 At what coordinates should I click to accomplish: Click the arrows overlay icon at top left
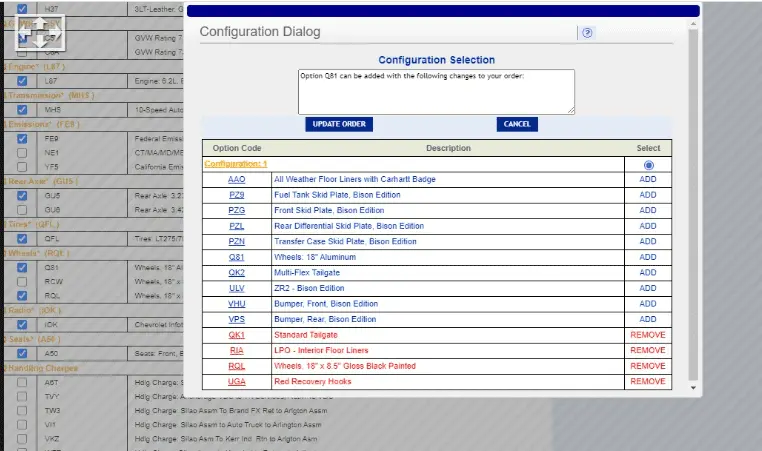(37, 36)
